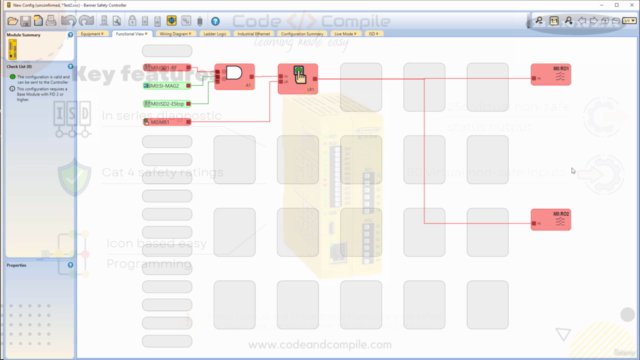
Task: Click the empty input placeholder above M0:ISD1-RF
Action: click(167, 51)
